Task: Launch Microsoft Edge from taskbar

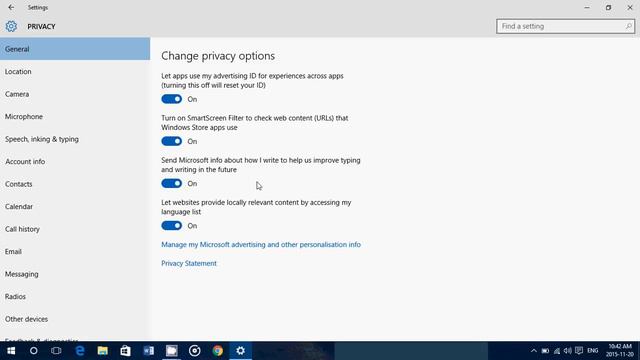Action: [80, 351]
